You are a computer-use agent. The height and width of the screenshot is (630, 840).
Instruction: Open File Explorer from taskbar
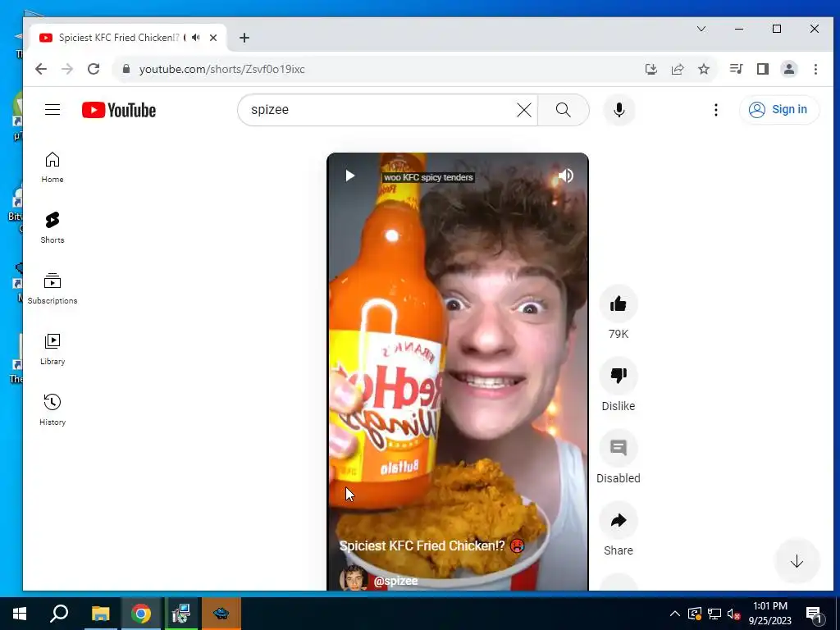[x=100, y=614]
